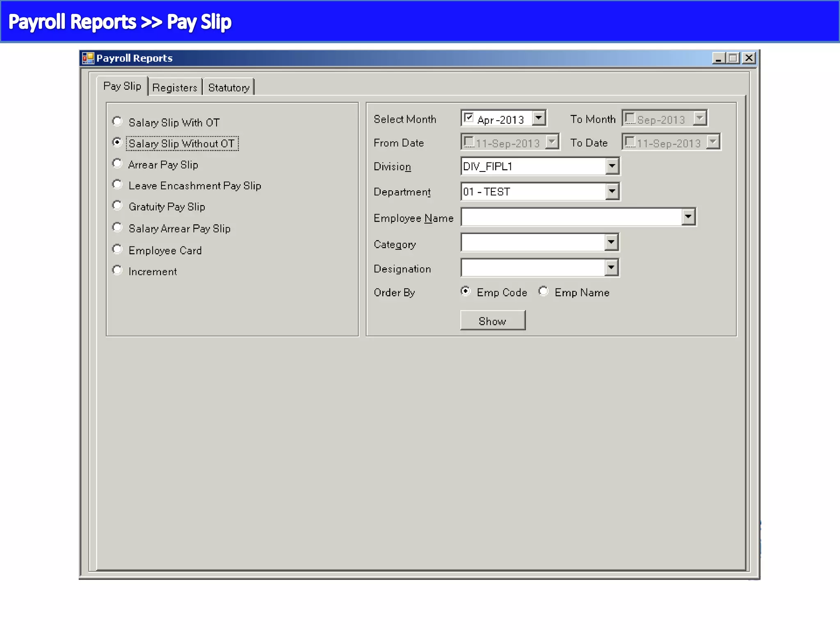Screen dimensions: 840x630
Task: Choose the Arrear Pay Slip radio button
Action: tap(117, 164)
